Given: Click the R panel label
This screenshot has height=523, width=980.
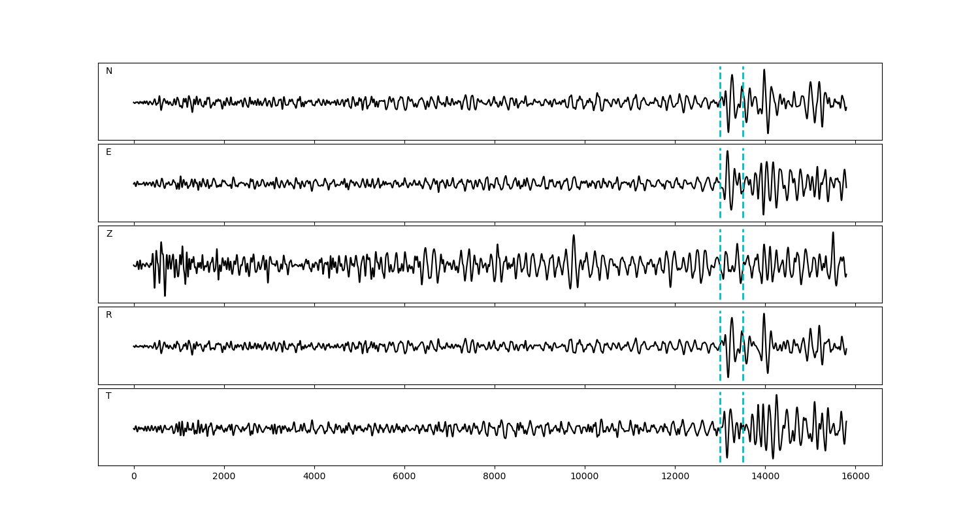Looking at the screenshot, I should 109,315.
